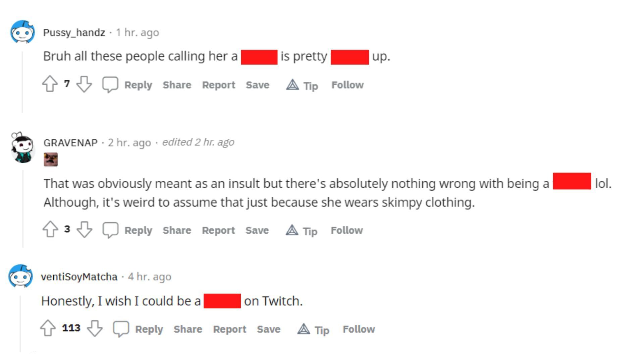Downvote GRAVENAP's comment
Image resolution: width=644 pixels, height=362 pixels.
click(84, 229)
